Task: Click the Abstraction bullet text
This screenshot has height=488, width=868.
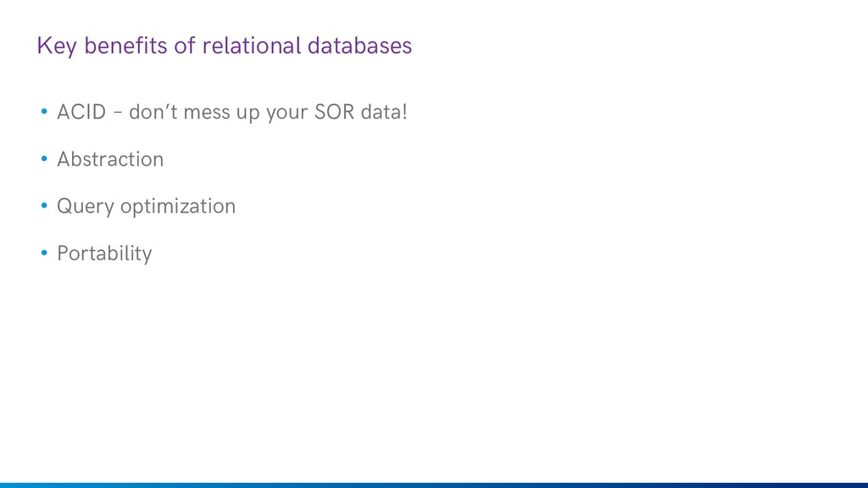Action: (x=110, y=159)
